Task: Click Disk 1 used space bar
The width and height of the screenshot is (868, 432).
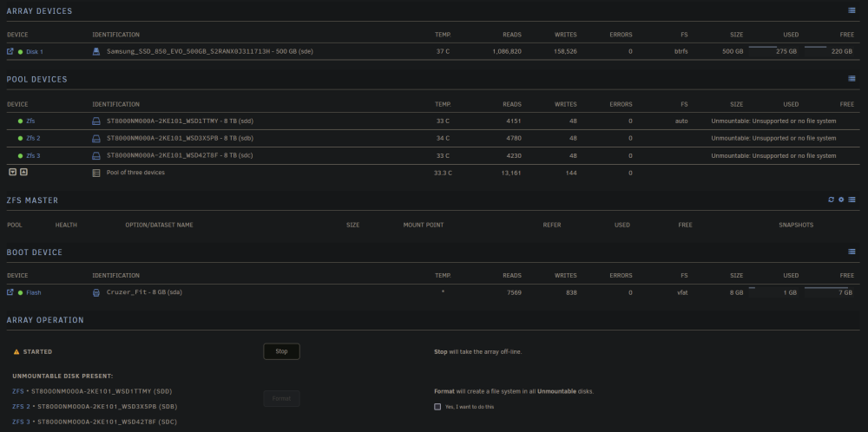Action: (763, 47)
